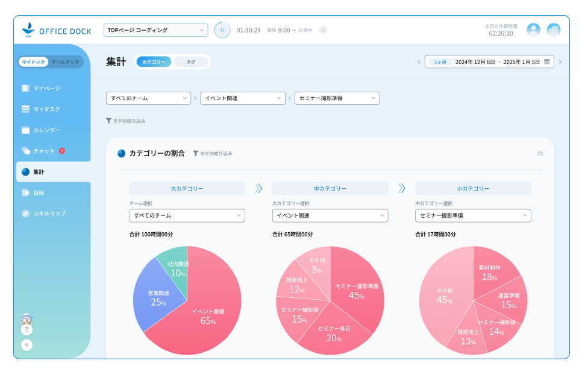Switch to チームドック mode

[x=66, y=62]
